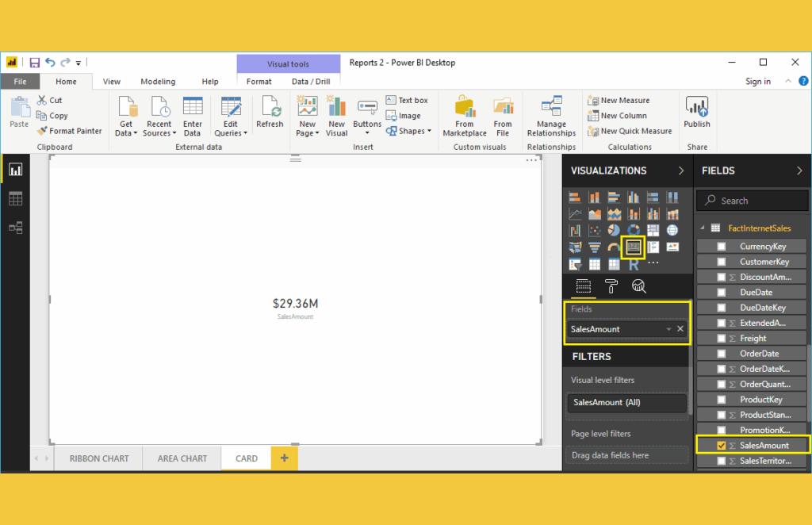Check the Freight field checkbox
This screenshot has height=525, width=812.
pyautogui.click(x=721, y=339)
